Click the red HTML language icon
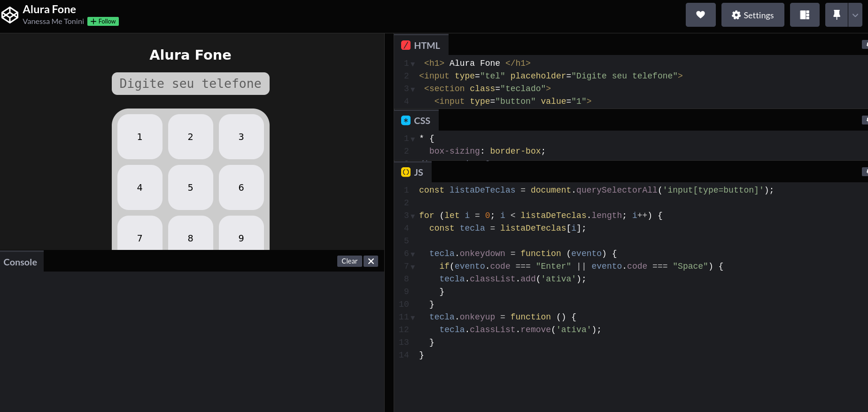Viewport: 868px width, 412px height. click(406, 45)
